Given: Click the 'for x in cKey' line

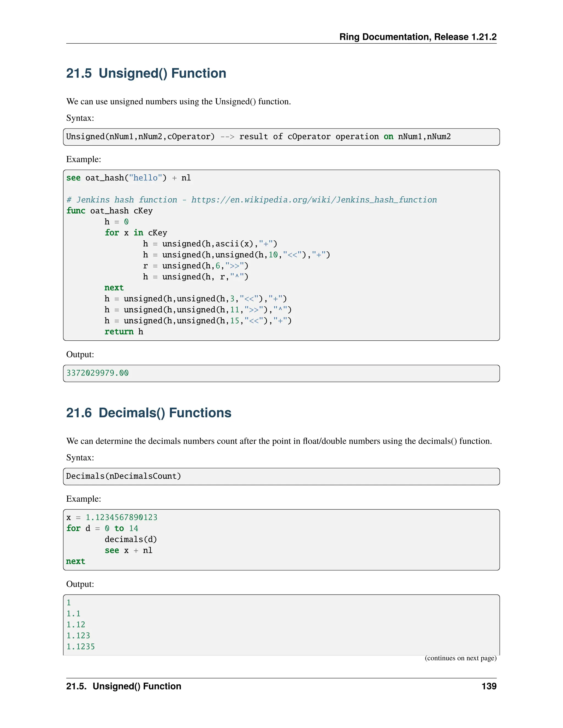Looking at the screenshot, I should tap(136, 233).
